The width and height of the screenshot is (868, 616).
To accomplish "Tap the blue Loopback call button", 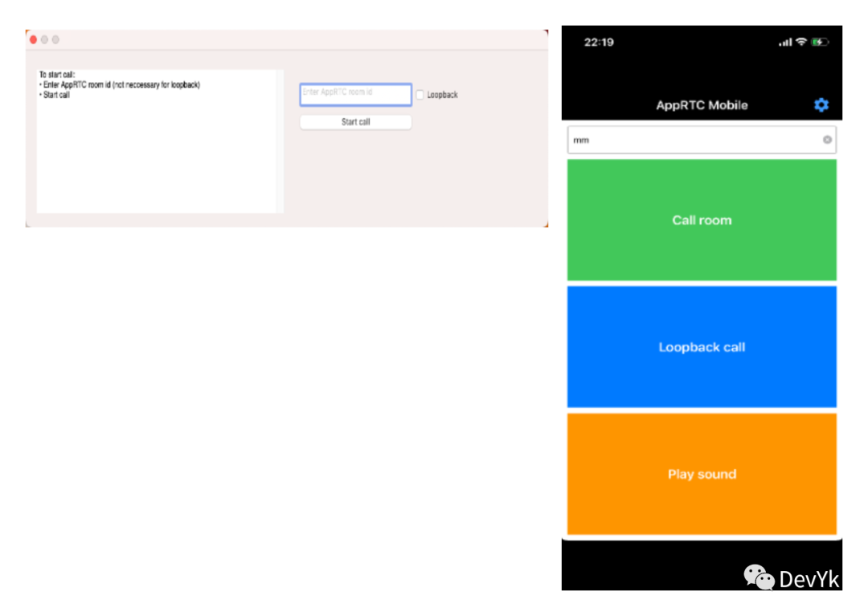I will pos(702,347).
